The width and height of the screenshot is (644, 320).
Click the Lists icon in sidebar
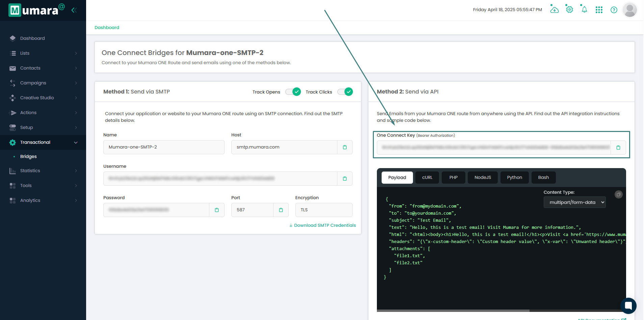(x=13, y=53)
